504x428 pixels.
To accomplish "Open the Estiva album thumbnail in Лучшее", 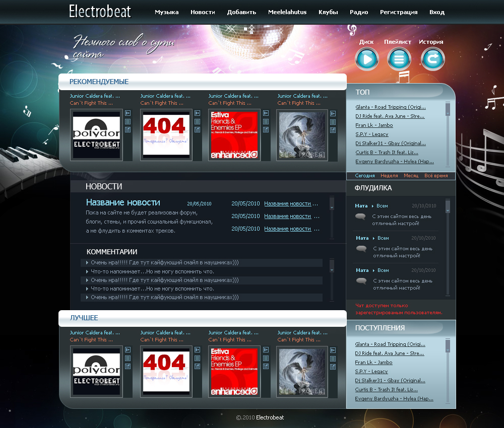I will [x=234, y=371].
